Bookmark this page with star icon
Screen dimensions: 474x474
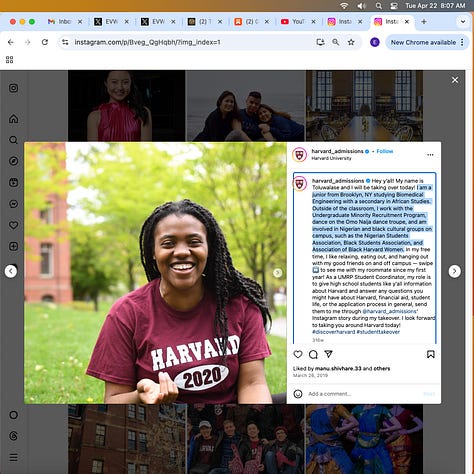point(351,42)
